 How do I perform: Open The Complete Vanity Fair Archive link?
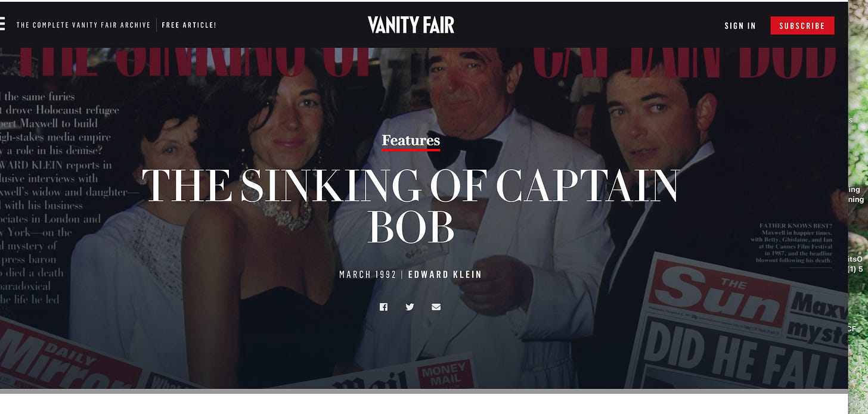83,25
